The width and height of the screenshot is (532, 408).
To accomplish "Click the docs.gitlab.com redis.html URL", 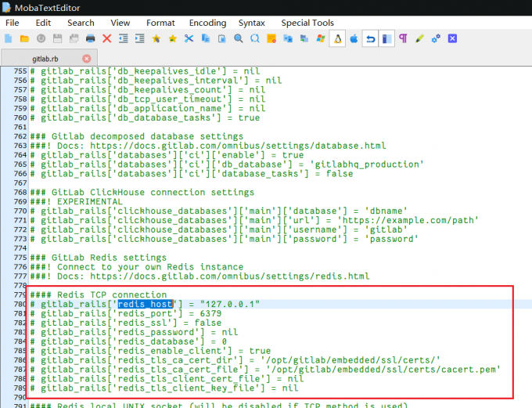I will click(x=230, y=276).
